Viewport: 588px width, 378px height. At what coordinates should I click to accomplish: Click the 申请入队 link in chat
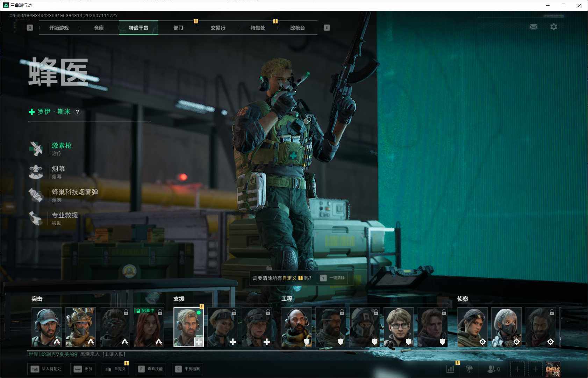point(114,354)
